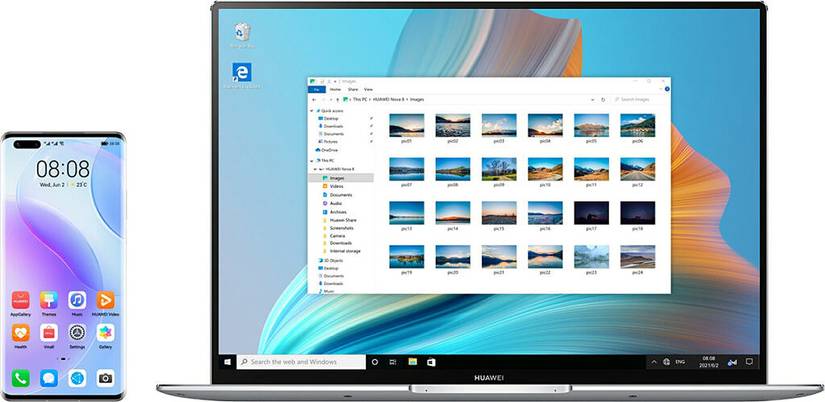Launch the Gallery app on the phone
This screenshot has width=825, height=402.
105,332
